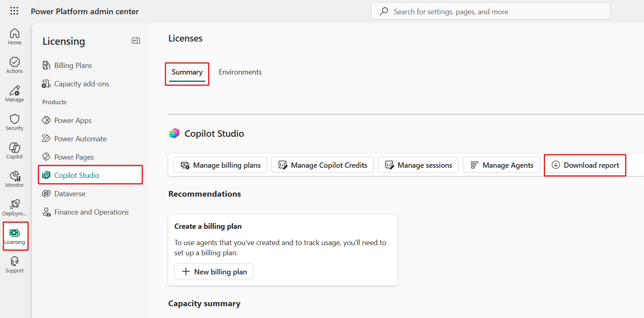Open Deployment in the left rail
The height and width of the screenshot is (318, 644).
tap(15, 208)
